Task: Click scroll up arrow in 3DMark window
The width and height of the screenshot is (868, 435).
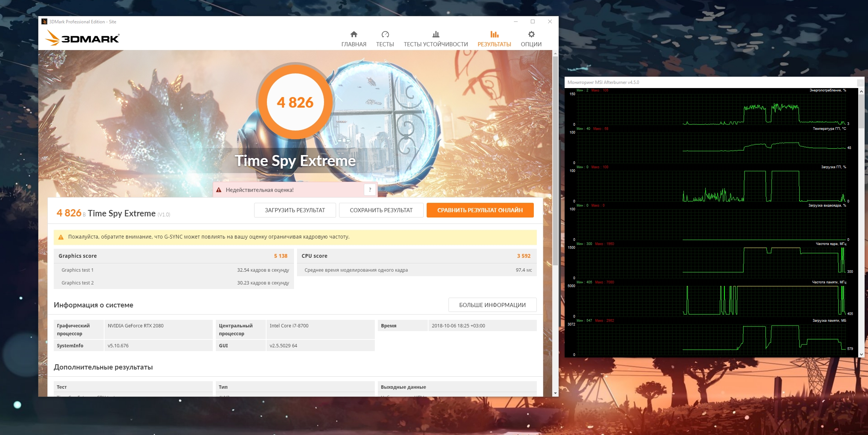Action: pos(555,54)
